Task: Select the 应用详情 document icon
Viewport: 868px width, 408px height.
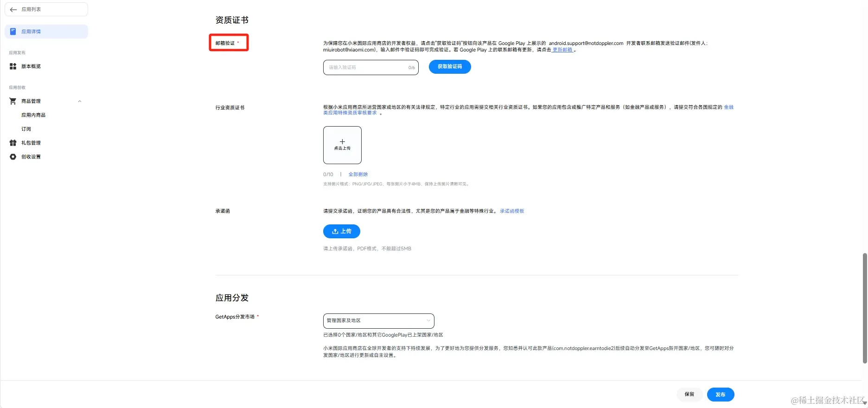Action: [x=13, y=32]
